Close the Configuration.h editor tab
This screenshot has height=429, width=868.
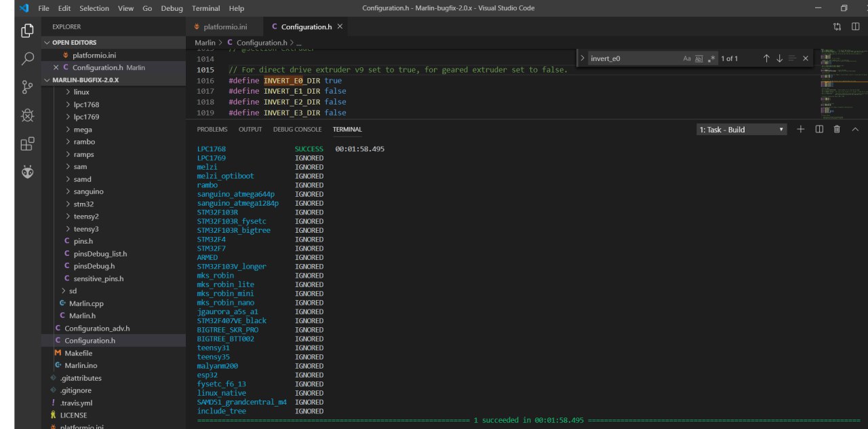340,26
